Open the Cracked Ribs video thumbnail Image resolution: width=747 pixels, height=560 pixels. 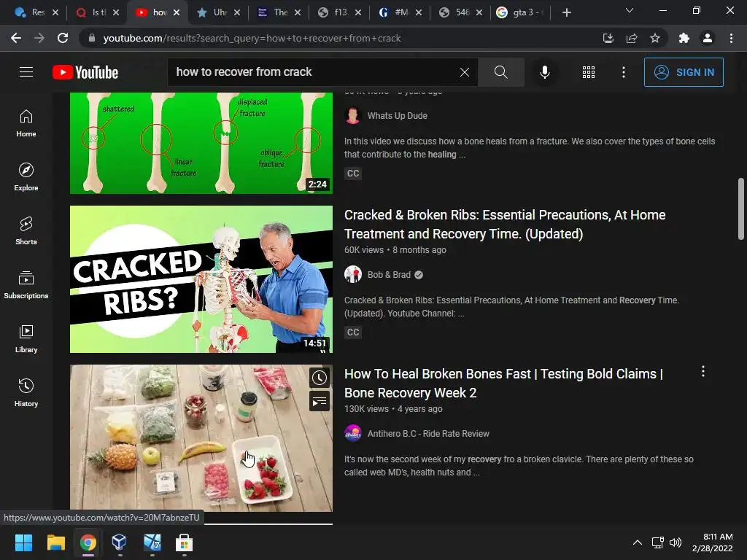click(x=201, y=279)
